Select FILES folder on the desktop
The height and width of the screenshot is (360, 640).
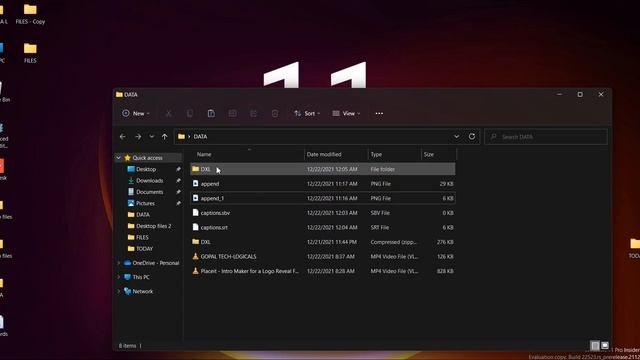[30, 53]
